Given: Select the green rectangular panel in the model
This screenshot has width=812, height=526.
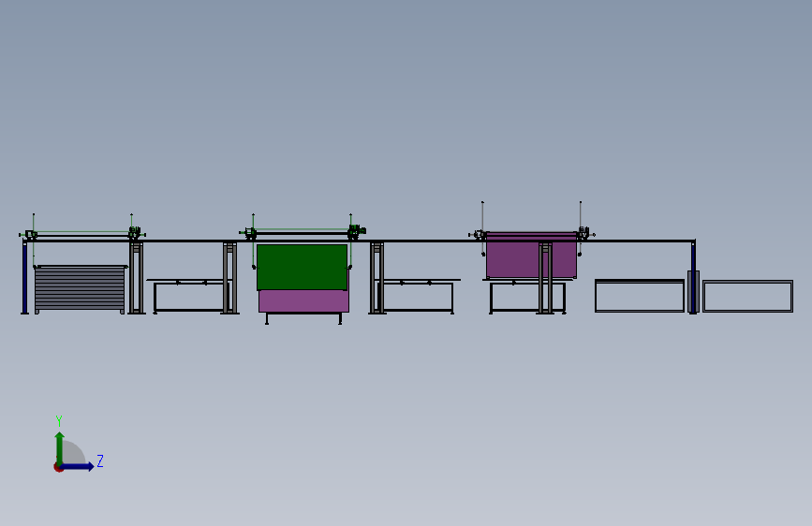Looking at the screenshot, I should (x=302, y=267).
